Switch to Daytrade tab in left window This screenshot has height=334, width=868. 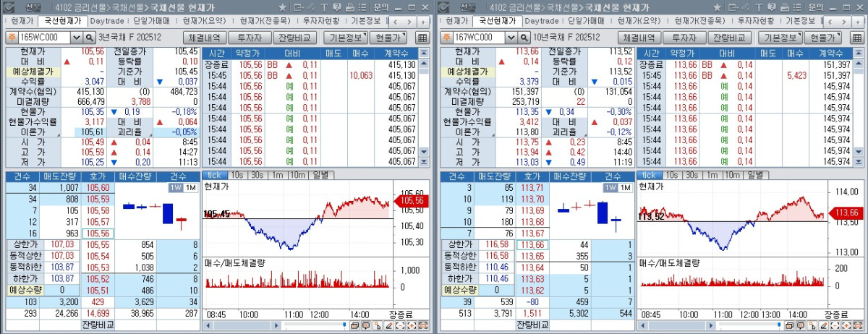point(107,22)
